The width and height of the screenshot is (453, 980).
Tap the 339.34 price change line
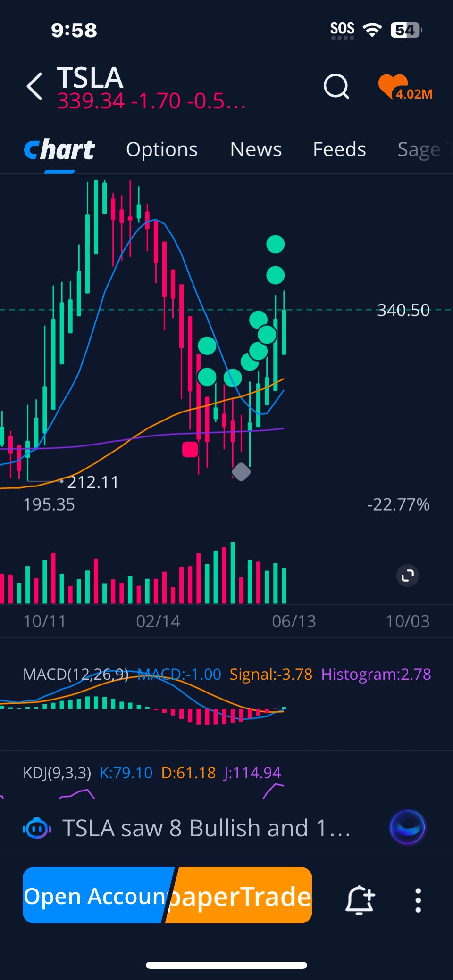point(151,101)
